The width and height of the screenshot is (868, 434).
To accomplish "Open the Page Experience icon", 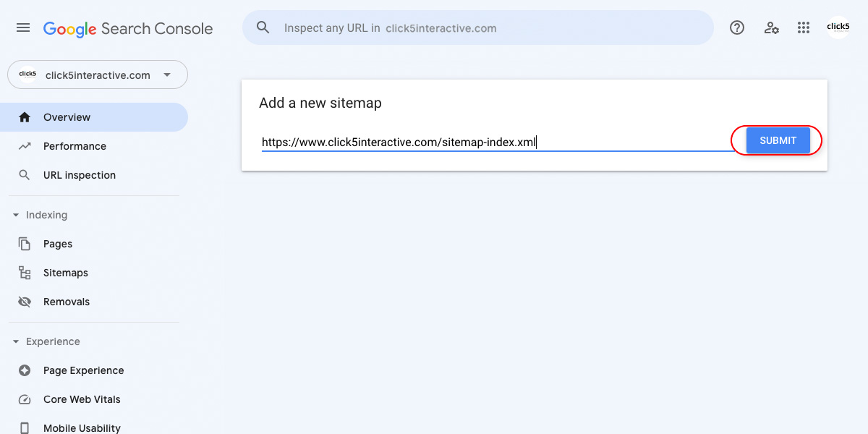I will (x=25, y=370).
